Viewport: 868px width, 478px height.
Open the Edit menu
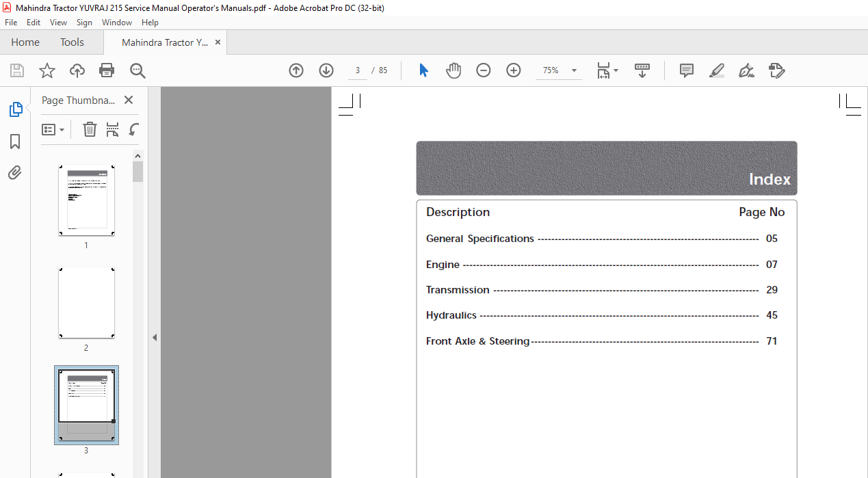click(x=34, y=23)
